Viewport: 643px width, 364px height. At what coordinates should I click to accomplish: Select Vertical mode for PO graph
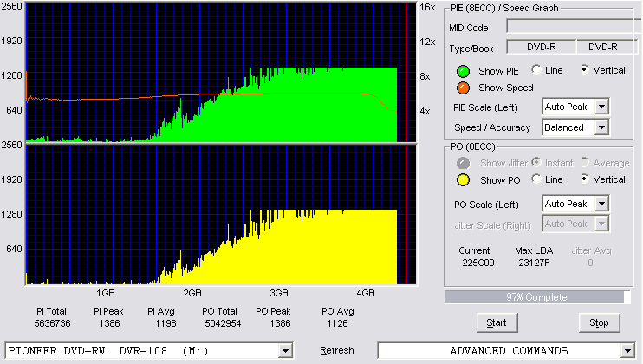(585, 179)
